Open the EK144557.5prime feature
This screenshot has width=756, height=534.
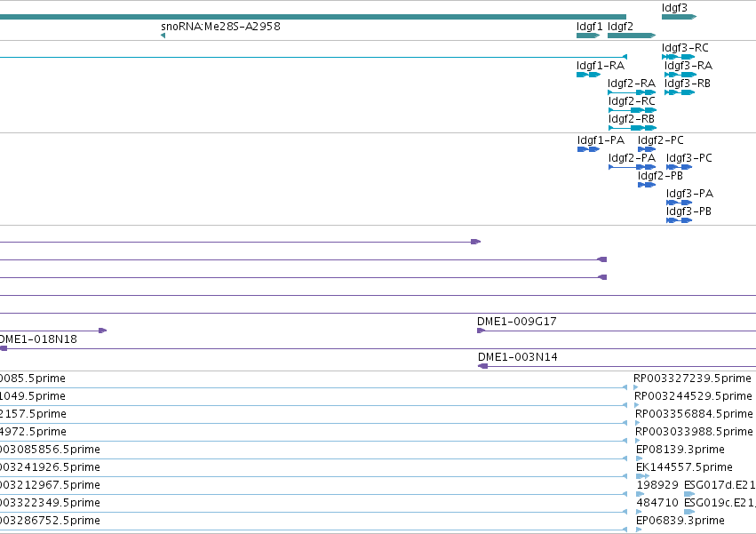point(642,476)
